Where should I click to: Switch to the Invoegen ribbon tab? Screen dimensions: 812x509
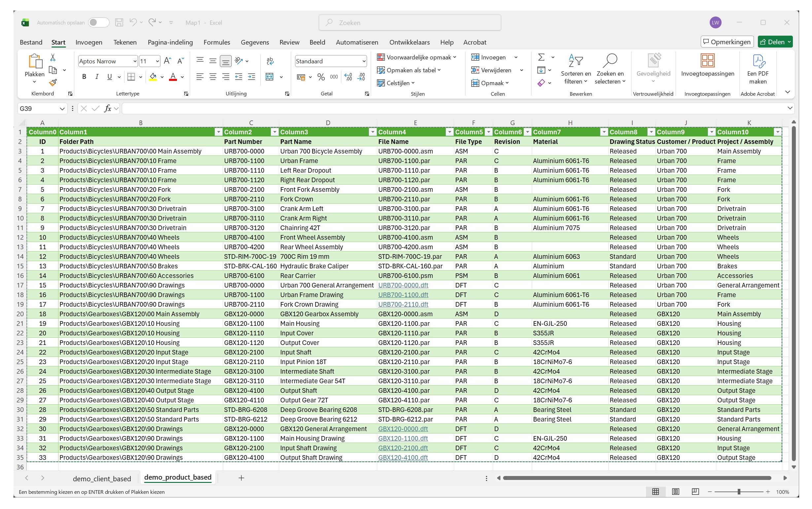[89, 42]
